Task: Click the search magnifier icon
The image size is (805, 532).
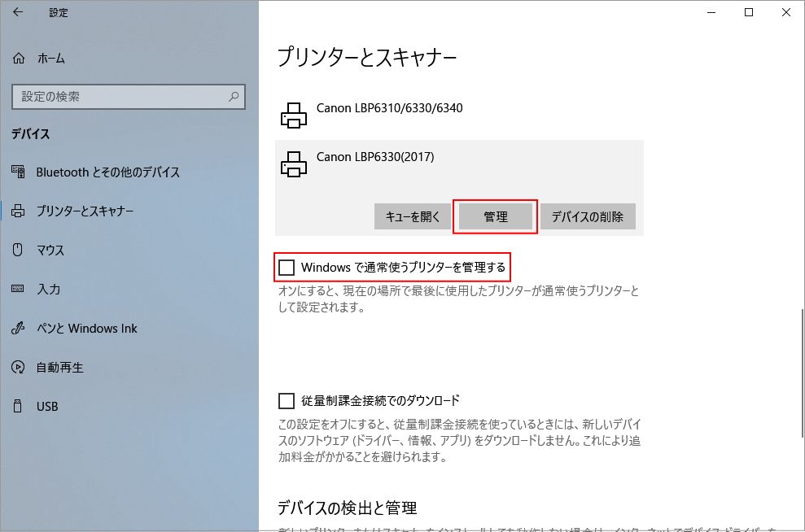Action: point(234,97)
